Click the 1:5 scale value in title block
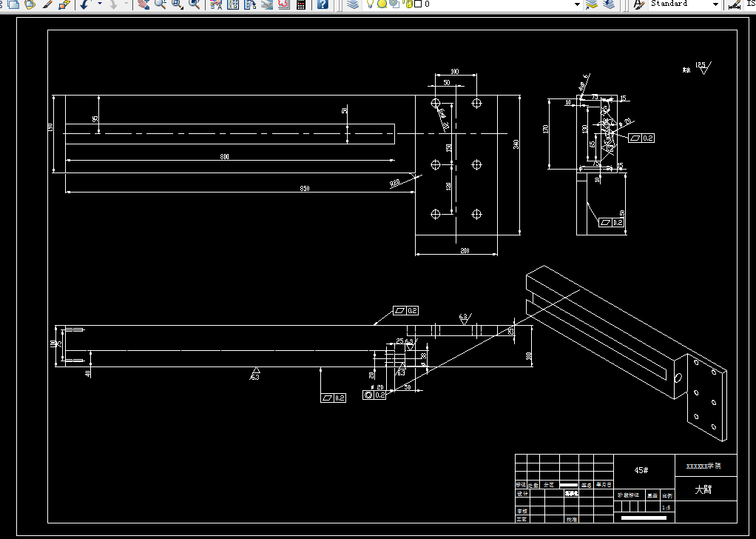756x539 pixels. [666, 508]
